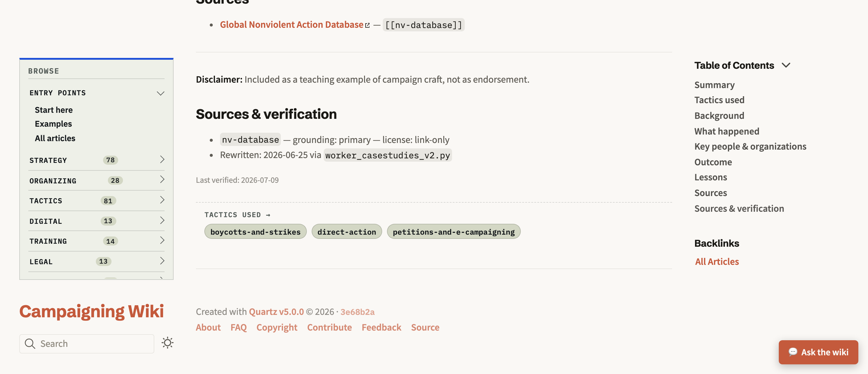Click the [[nv-database]] code text
This screenshot has height=374, width=868.
423,25
